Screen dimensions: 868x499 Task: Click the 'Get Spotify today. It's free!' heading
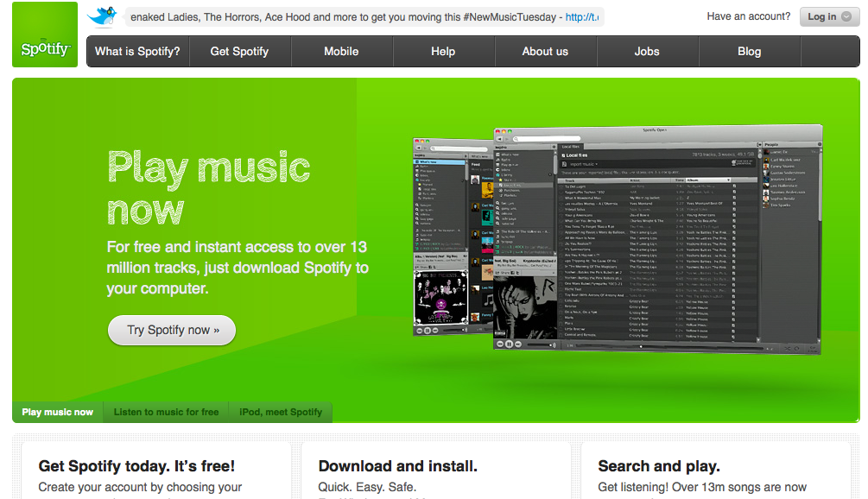[x=136, y=466]
